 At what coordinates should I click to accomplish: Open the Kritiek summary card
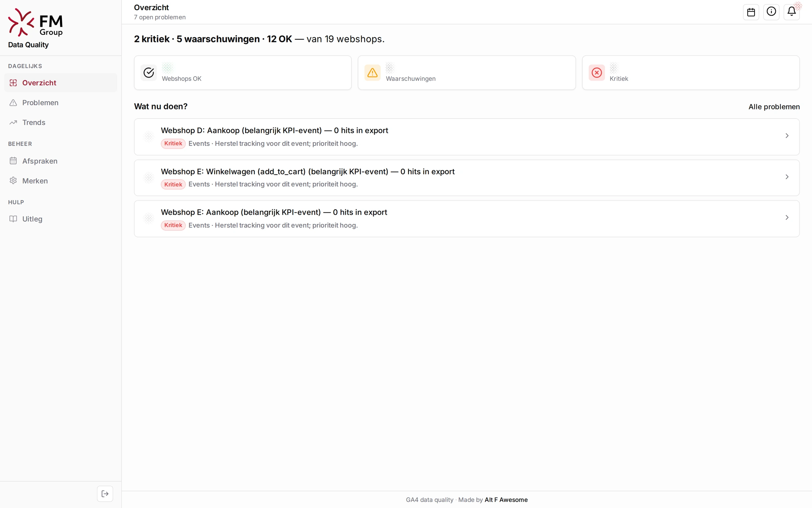click(691, 72)
